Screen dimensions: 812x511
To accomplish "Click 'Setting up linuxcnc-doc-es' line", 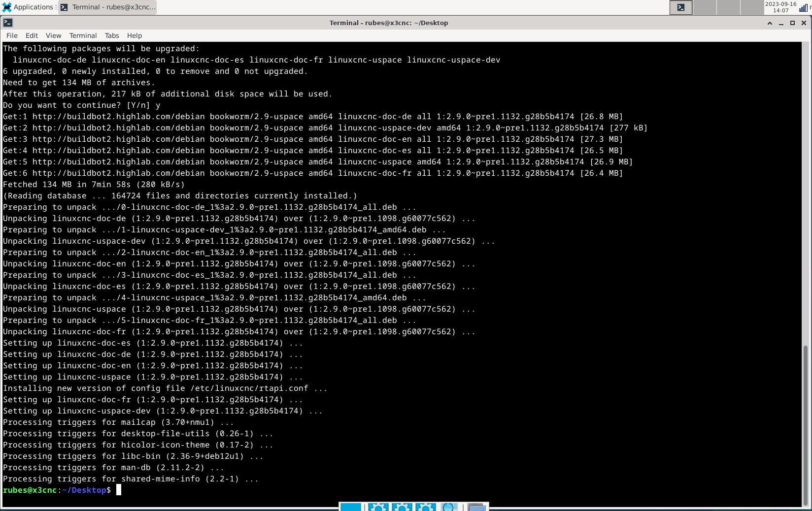I will click(153, 343).
